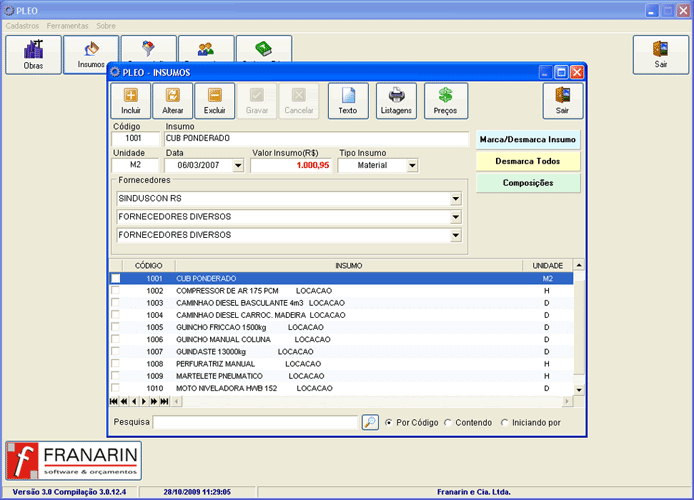The height and width of the screenshot is (500, 694).
Task: Click horizontal scrollbar right arrow
Action: coord(567,401)
